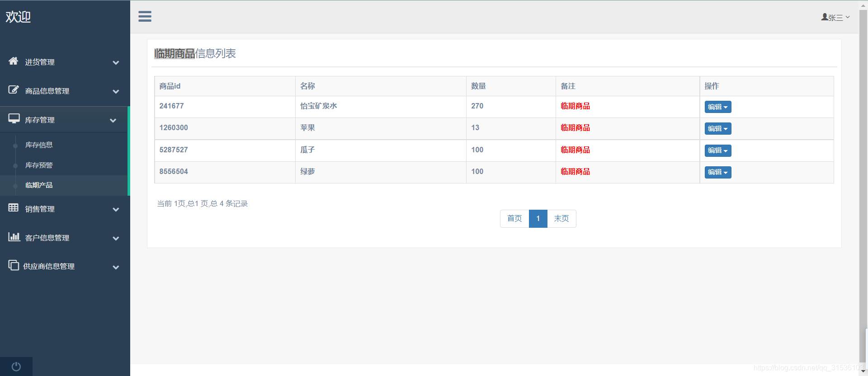This screenshot has height=376, width=868.
Task: Click the 末页 pagination button
Action: (561, 219)
